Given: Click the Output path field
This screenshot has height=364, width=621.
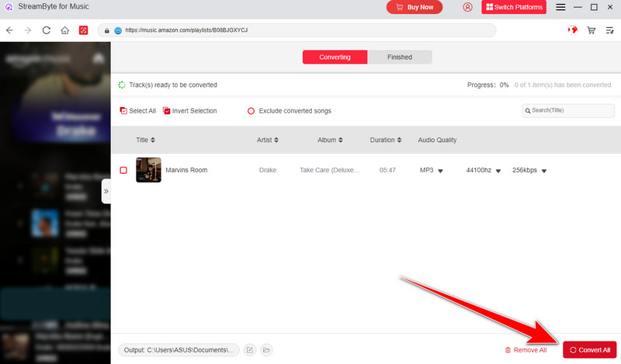Looking at the screenshot, I should click(x=179, y=350).
